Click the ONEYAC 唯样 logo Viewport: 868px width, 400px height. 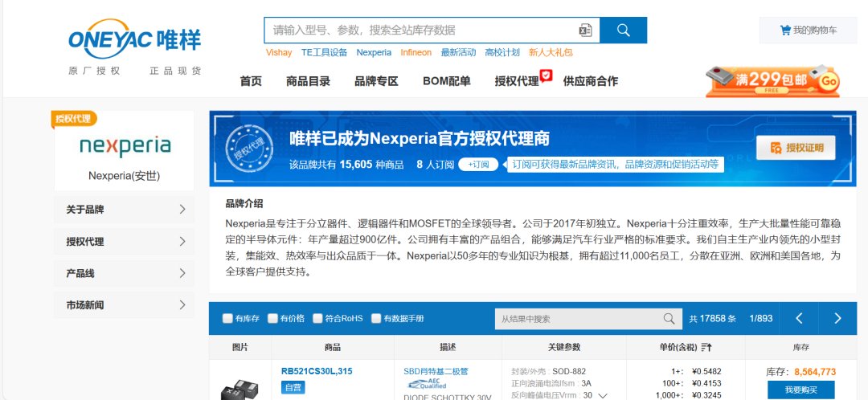coord(134,39)
